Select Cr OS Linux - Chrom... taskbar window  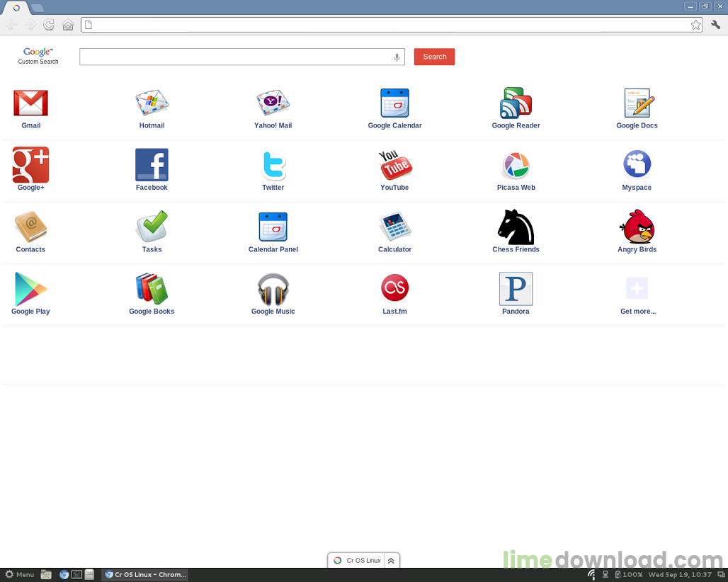(x=145, y=575)
